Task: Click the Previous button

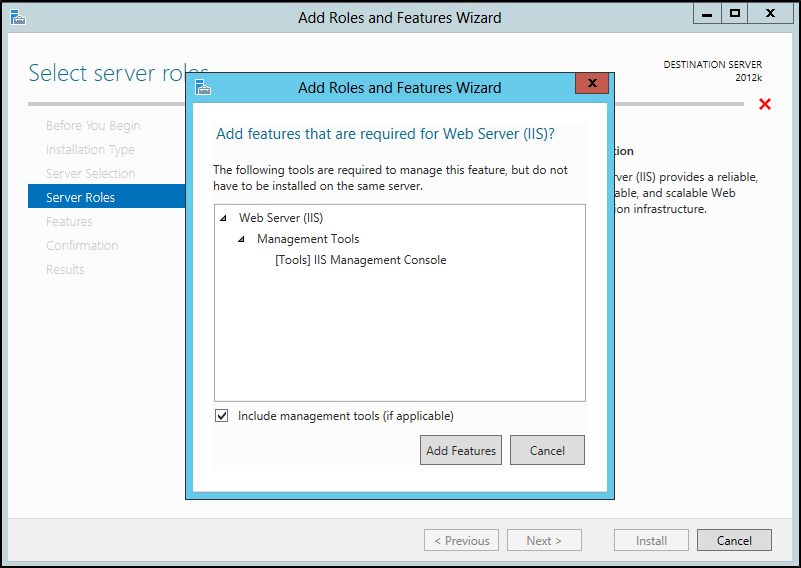Action: tap(461, 540)
